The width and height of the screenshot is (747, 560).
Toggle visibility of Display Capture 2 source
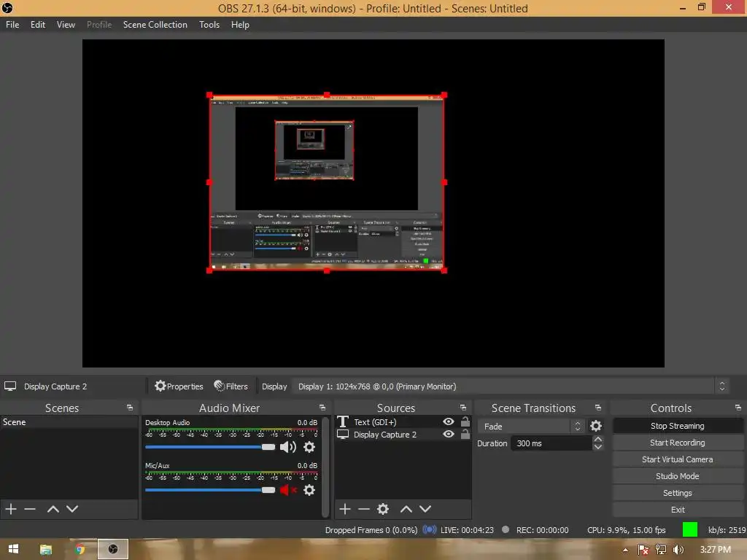(449, 435)
